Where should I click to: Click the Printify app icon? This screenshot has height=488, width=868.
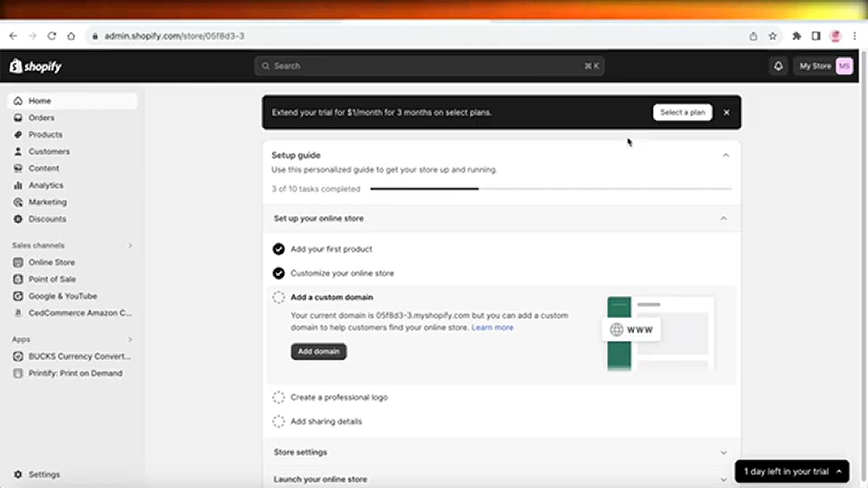pos(18,373)
